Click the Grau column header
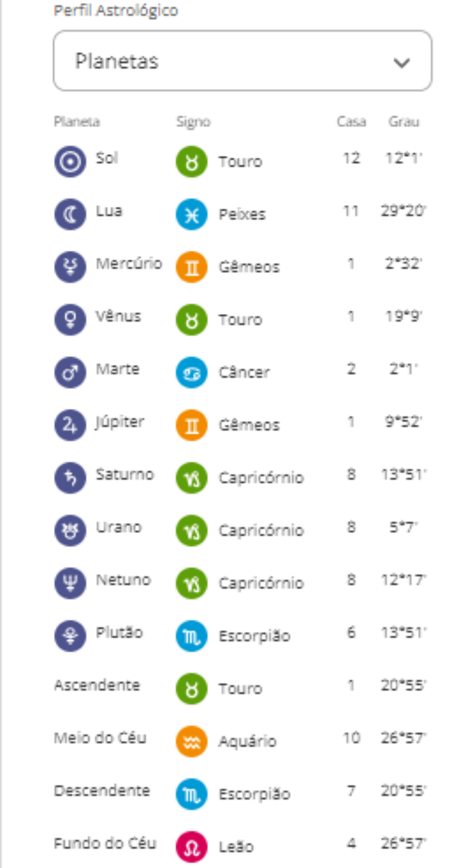459x868 pixels. pos(404,122)
